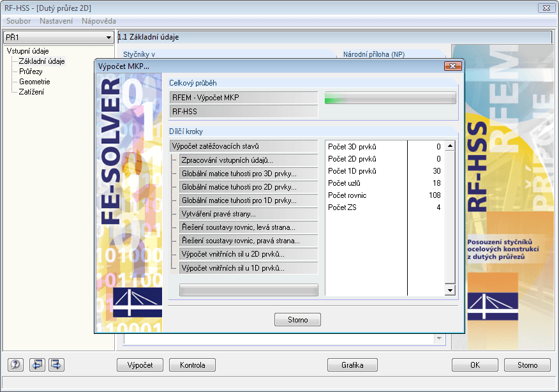Select Základní údaje in the tree
The image size is (559, 392).
(x=41, y=61)
